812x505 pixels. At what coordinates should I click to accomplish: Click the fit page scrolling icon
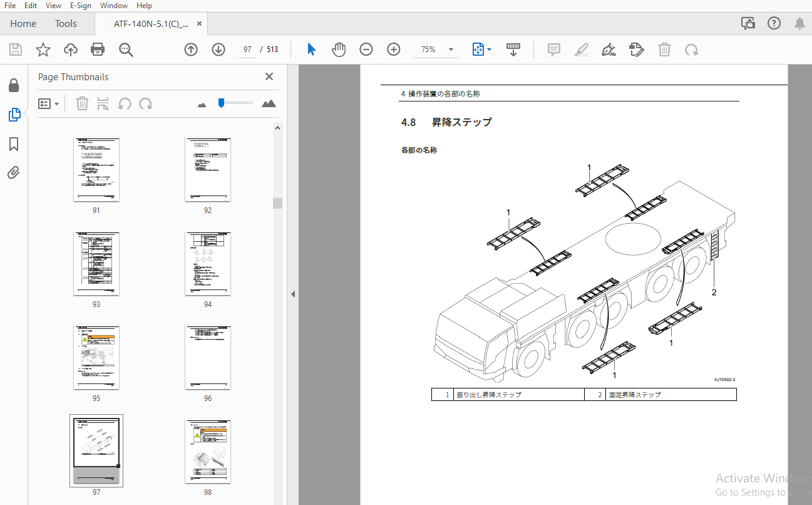coord(478,49)
